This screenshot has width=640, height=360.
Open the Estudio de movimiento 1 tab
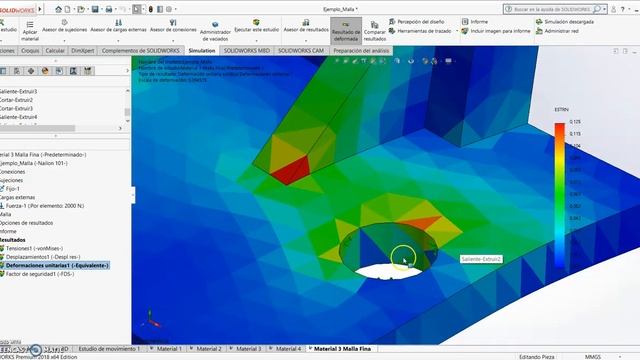coord(109,349)
